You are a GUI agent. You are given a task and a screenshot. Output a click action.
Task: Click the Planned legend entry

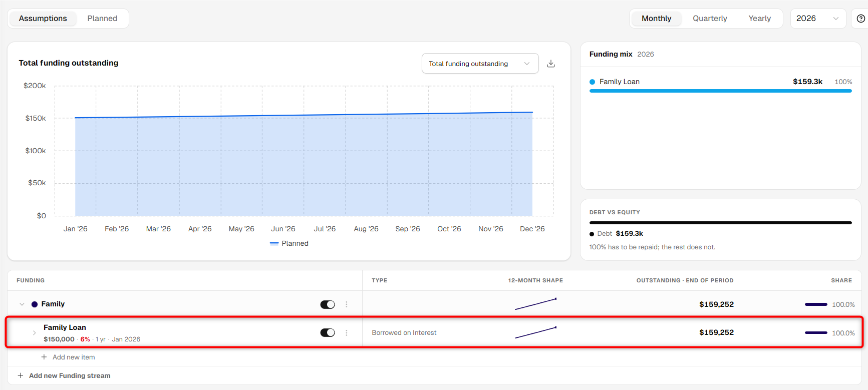(x=290, y=243)
